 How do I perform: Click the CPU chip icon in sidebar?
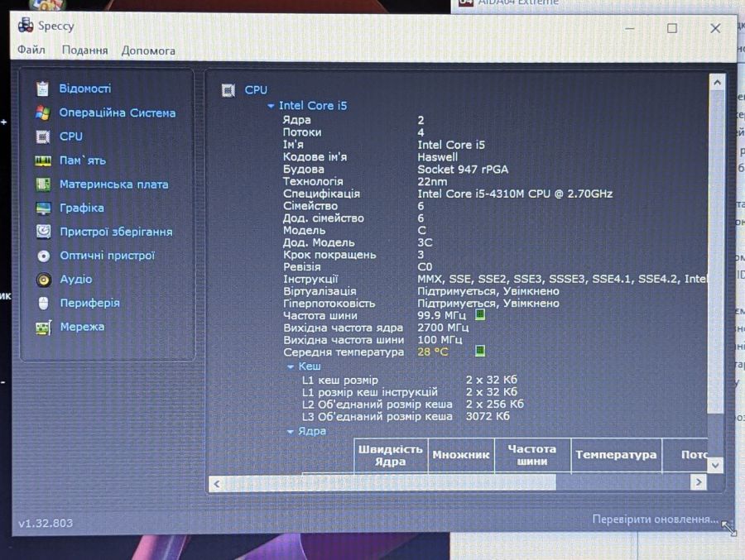click(x=43, y=136)
